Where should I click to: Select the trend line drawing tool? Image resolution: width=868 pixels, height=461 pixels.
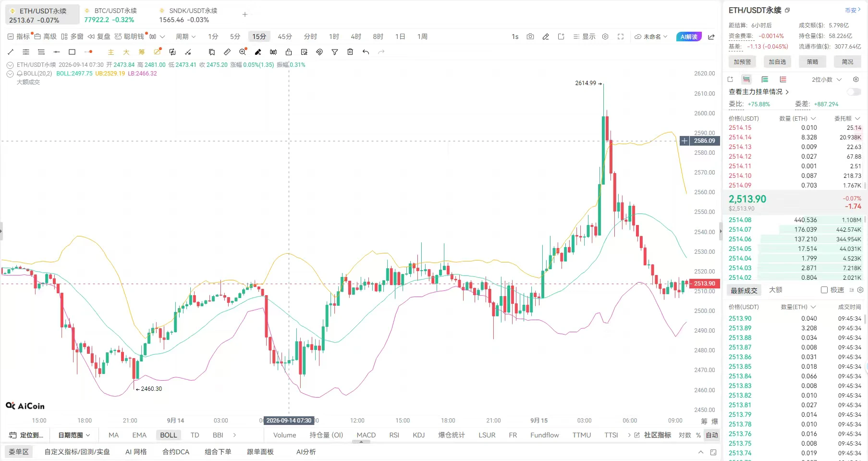(x=11, y=52)
